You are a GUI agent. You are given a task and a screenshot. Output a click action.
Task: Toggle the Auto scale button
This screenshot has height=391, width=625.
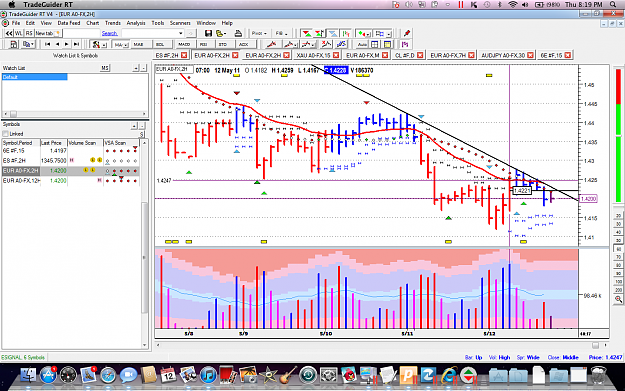362,44
